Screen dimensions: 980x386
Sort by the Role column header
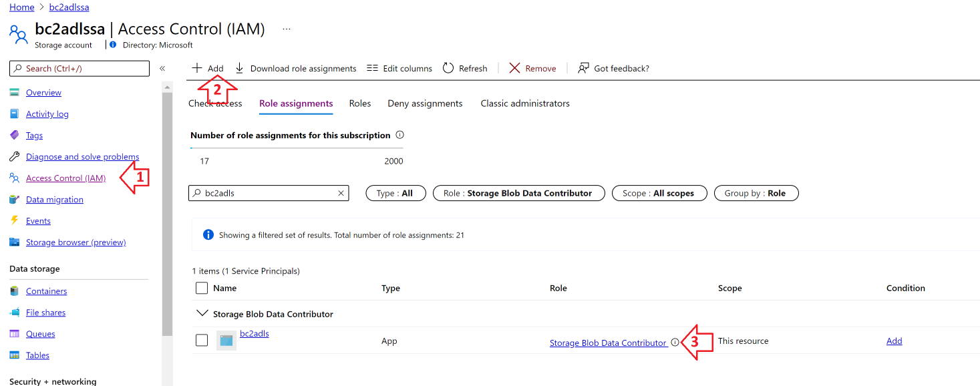pos(558,288)
